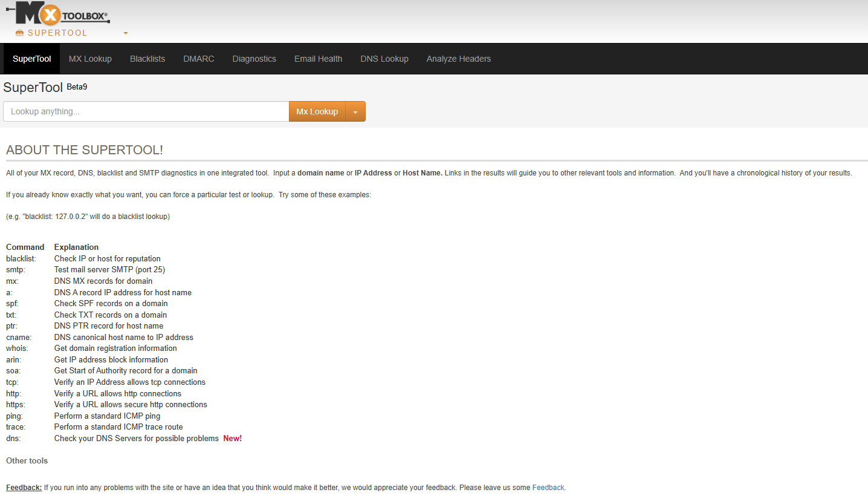The width and height of the screenshot is (868, 504).
Task: Expand the SUPERTOOL header dropdown arrow
Action: [126, 33]
